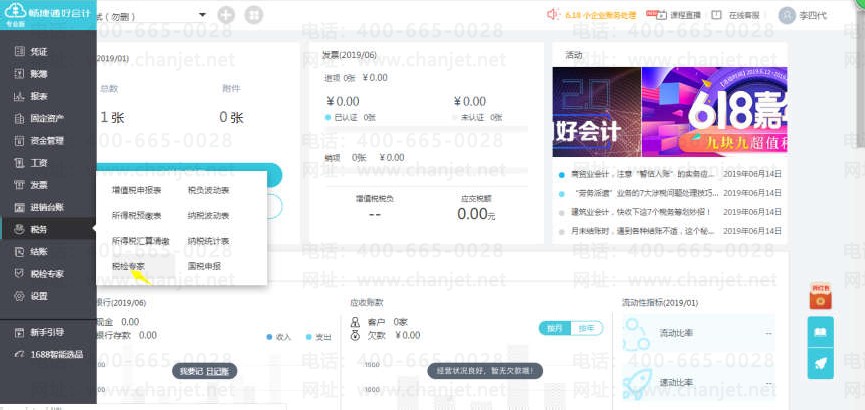Select 纳税波动表 in submenu
This screenshot has width=865, height=410.
pos(209,215)
